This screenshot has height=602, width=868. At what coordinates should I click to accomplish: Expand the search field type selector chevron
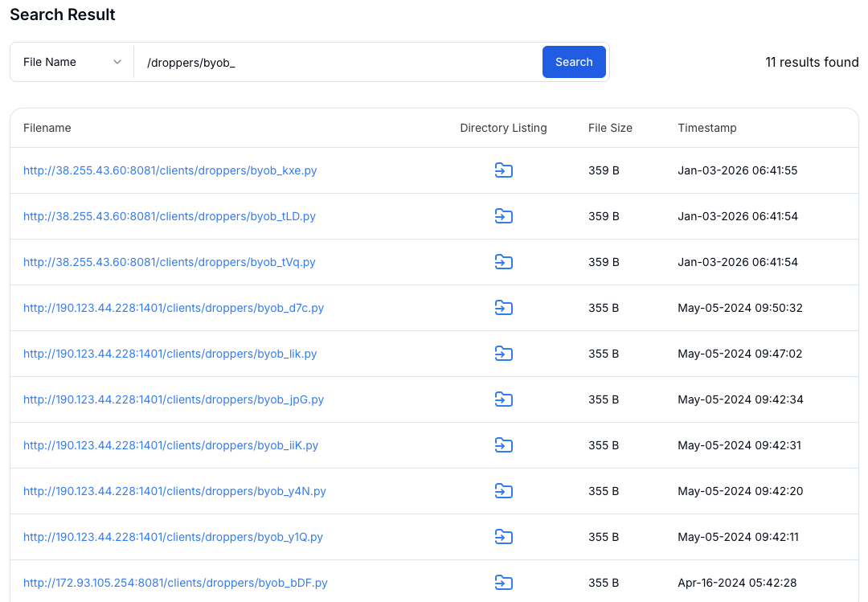coord(117,62)
